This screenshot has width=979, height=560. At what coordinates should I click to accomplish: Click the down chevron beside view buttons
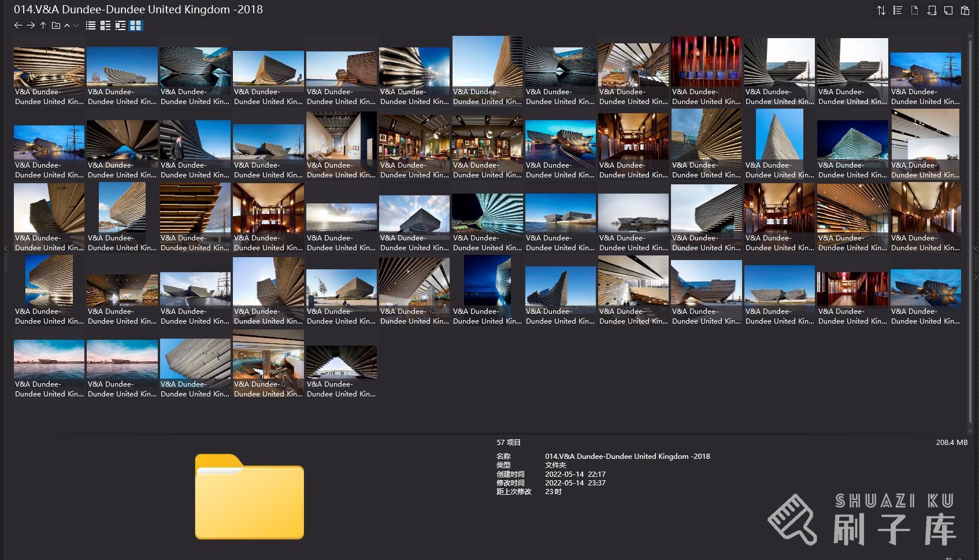(76, 25)
